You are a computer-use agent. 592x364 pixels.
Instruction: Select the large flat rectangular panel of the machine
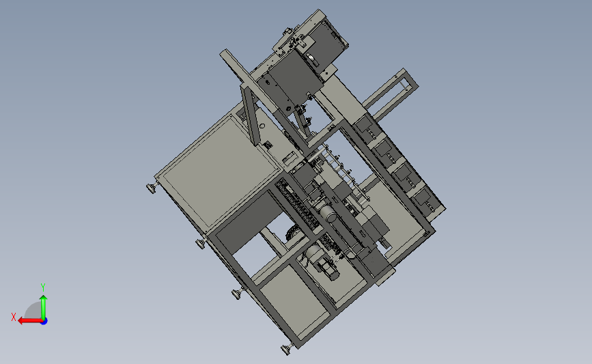click(221, 173)
